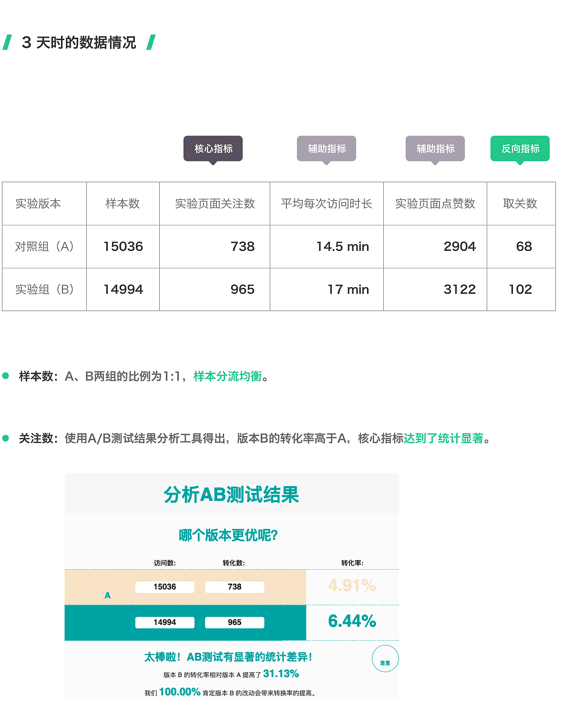Click the green slash after 数据情况 heading

point(151,42)
